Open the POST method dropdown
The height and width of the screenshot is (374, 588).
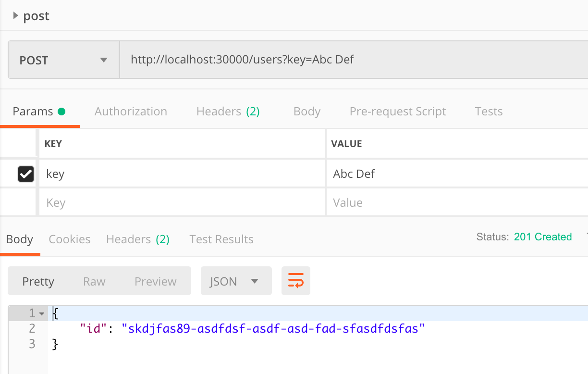point(63,60)
